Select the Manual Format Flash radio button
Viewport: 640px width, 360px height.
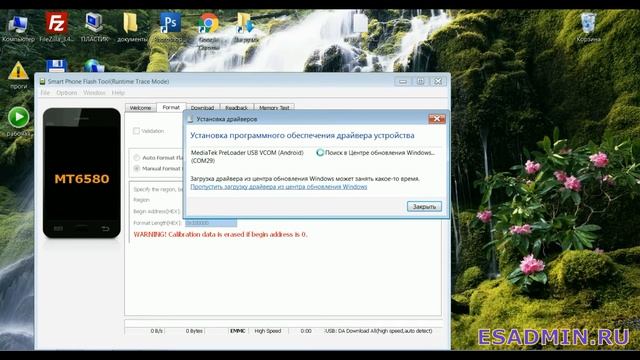point(137,168)
